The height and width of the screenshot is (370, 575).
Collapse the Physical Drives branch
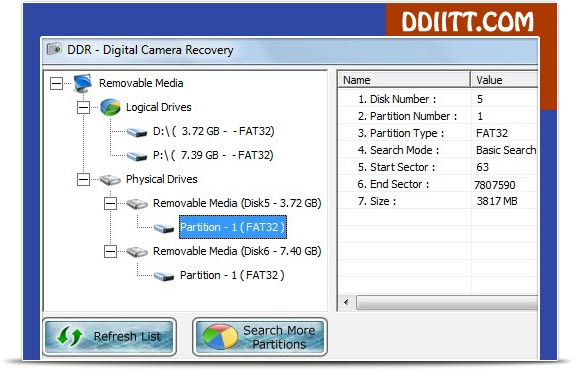(83, 179)
